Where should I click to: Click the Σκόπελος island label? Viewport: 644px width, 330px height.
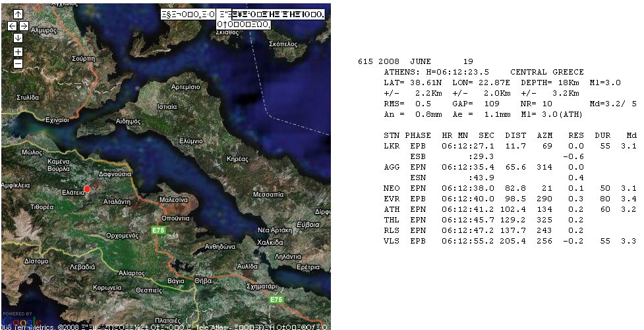pyautogui.click(x=283, y=44)
